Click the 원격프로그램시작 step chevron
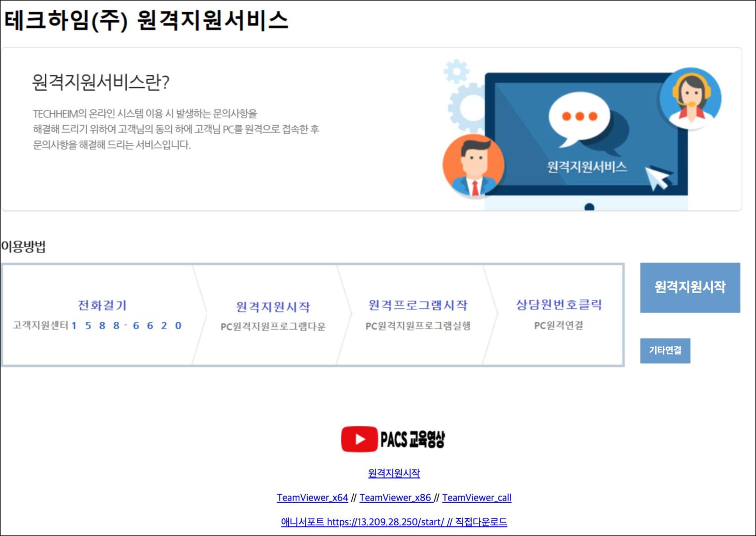The width and height of the screenshot is (756, 536). (x=417, y=304)
